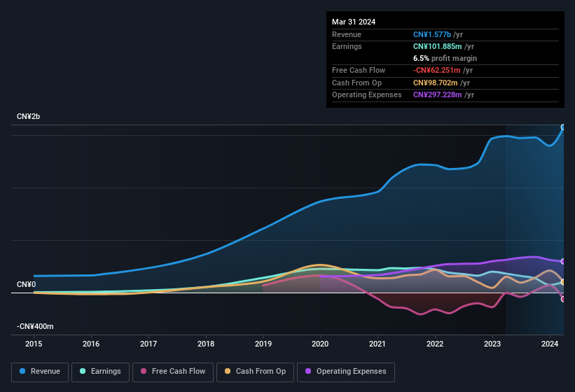Click the 2021 x-axis label
Screen dimensions: 575x392
tap(377, 344)
